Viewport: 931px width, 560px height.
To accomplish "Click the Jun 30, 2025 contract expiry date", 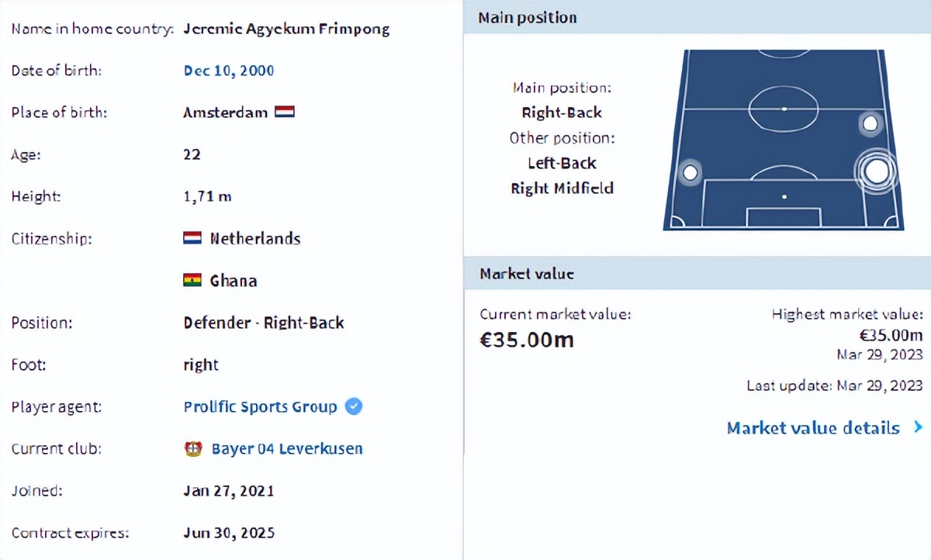I will (x=228, y=532).
